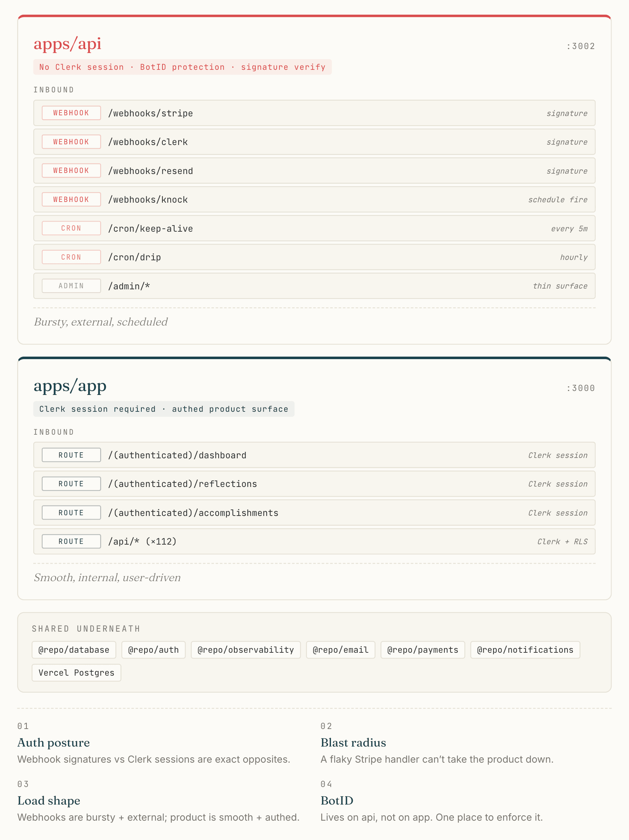Viewport: 629px width, 840px height.
Task: Open the /webhooks/stripe row
Action: click(x=314, y=113)
